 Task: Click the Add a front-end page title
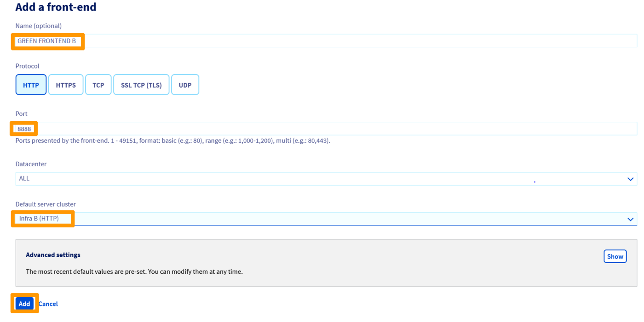55,7
